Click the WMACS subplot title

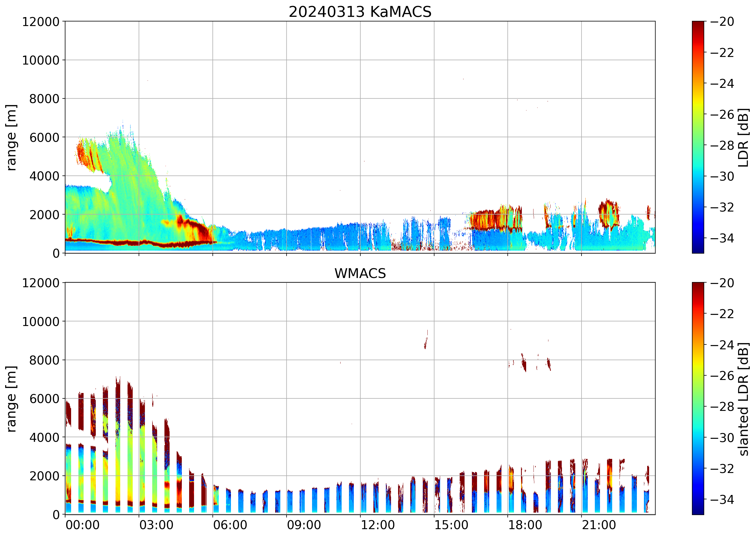360,273
